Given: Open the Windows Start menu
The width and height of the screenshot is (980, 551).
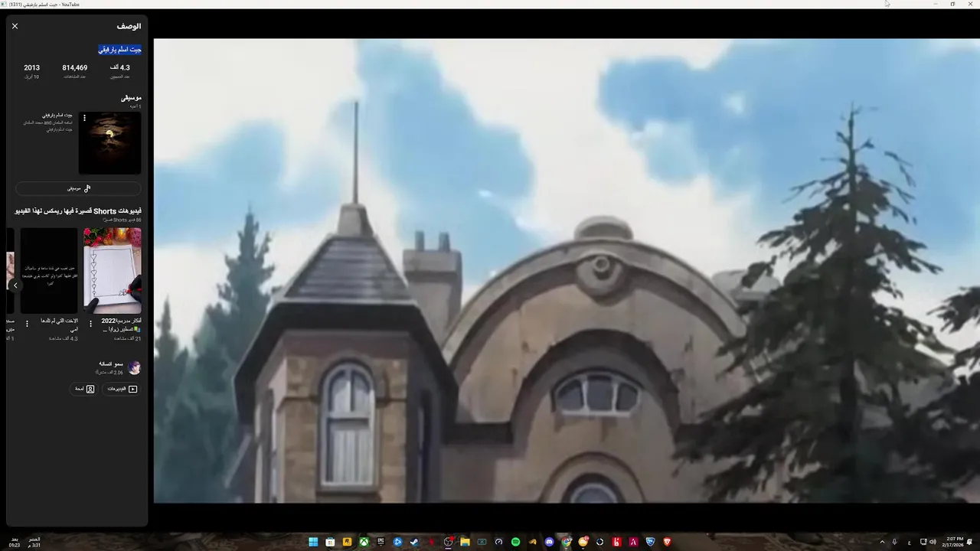Looking at the screenshot, I should pos(313,542).
